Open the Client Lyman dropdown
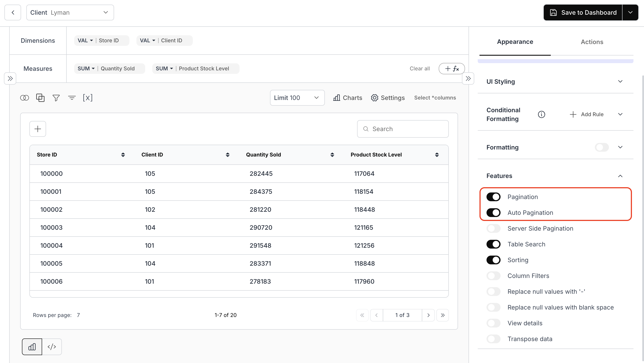Image resolution: width=644 pixels, height=363 pixels. (70, 12)
